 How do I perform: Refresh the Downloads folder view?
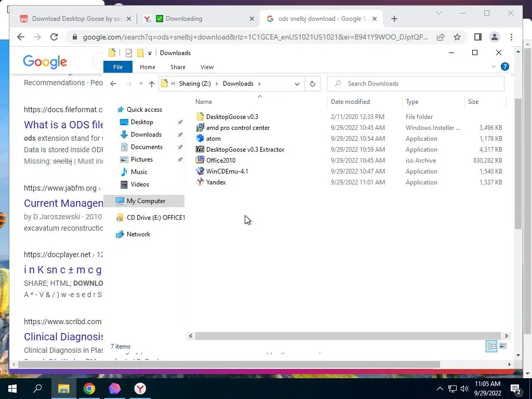coord(312,84)
